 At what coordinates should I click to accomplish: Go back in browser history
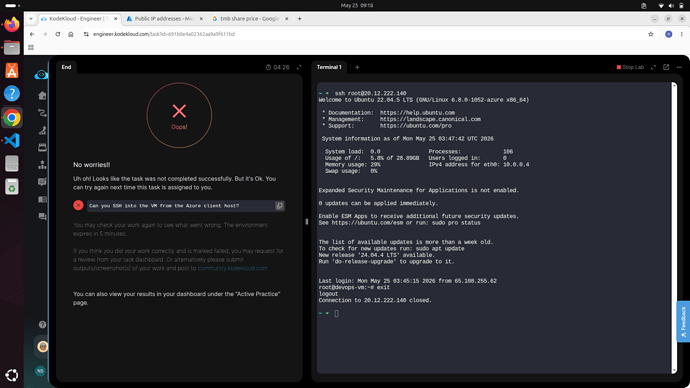[32, 34]
